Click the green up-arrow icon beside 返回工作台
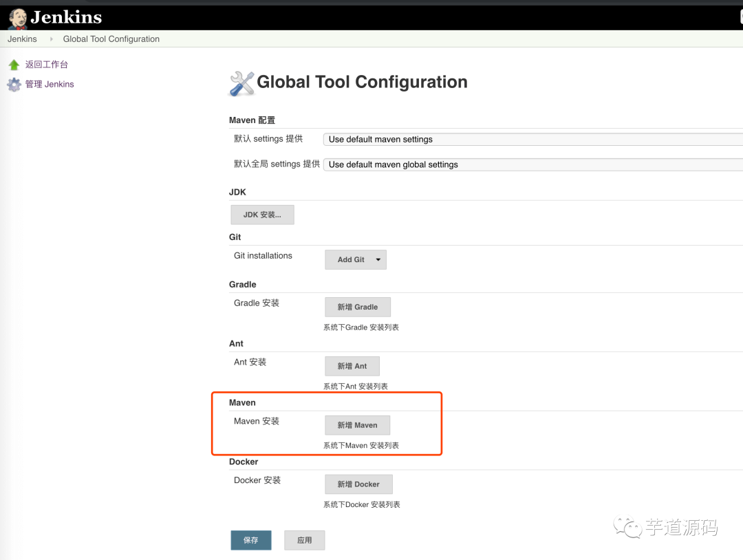 (x=14, y=65)
